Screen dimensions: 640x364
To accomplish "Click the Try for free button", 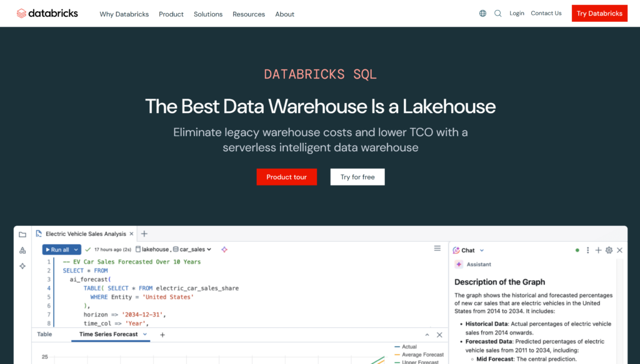I will coord(357,177).
